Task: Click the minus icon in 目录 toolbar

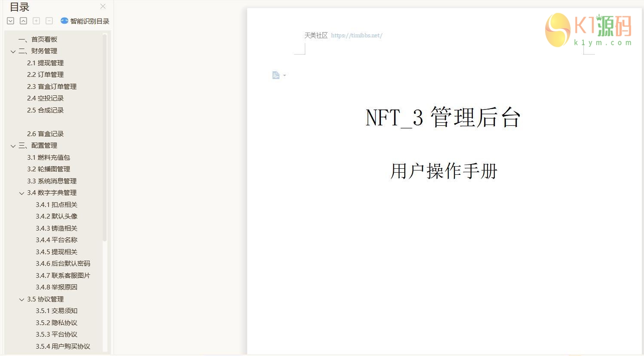Action: coord(49,21)
